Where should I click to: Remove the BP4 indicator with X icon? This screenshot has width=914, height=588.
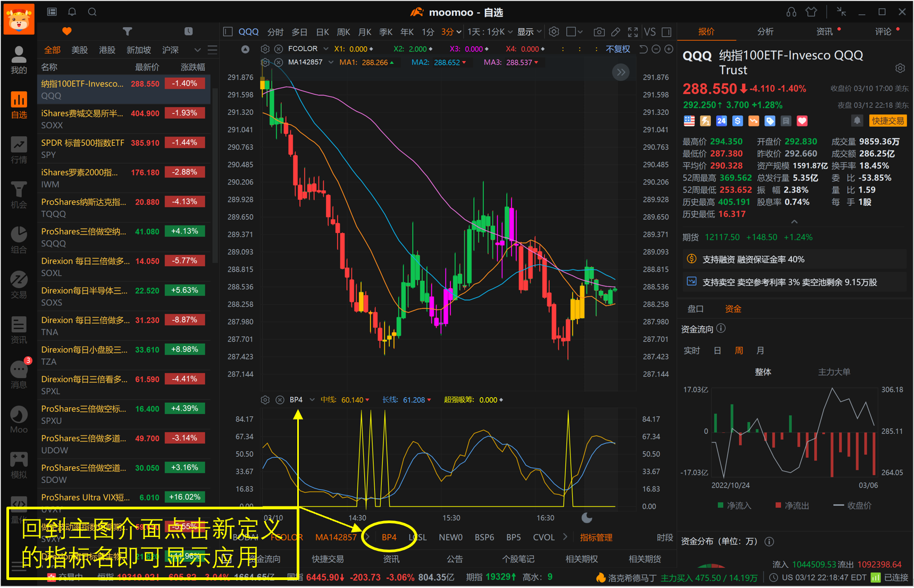pos(280,400)
